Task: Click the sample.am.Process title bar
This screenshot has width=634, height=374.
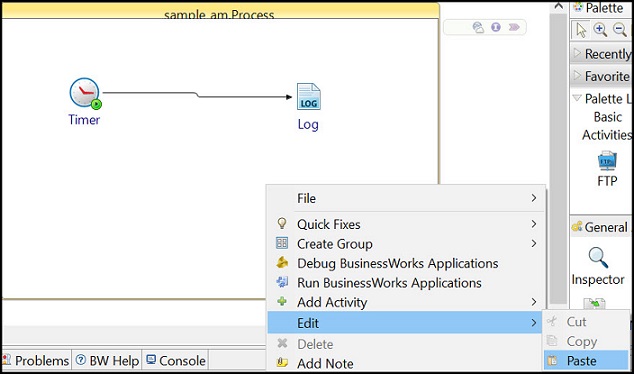Action: tap(220, 11)
